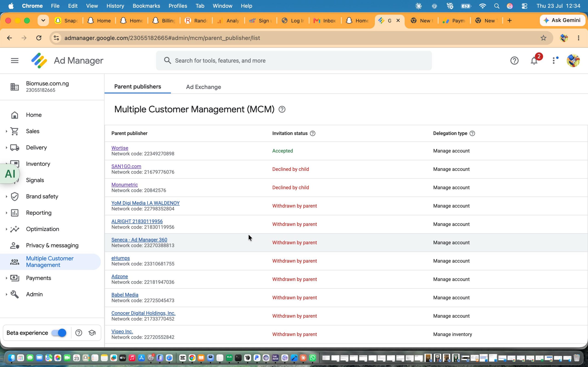Click the Delegation type help icon

tap(472, 133)
